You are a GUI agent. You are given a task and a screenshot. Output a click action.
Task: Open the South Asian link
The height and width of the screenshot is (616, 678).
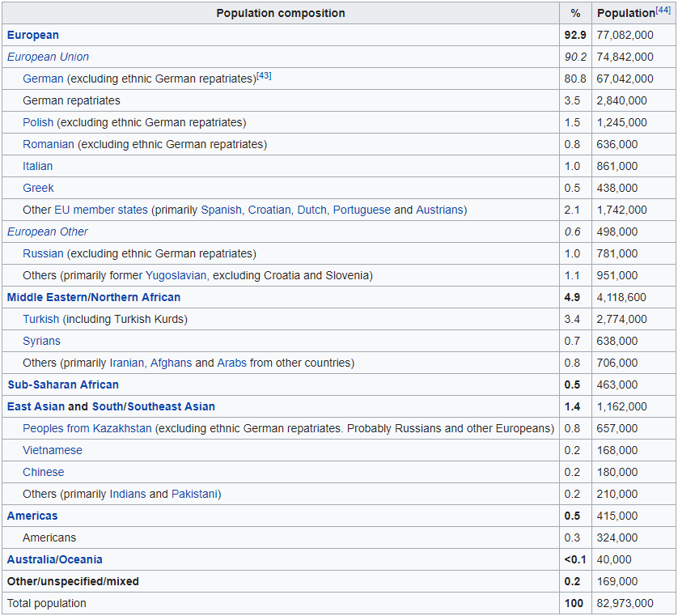coord(108,406)
